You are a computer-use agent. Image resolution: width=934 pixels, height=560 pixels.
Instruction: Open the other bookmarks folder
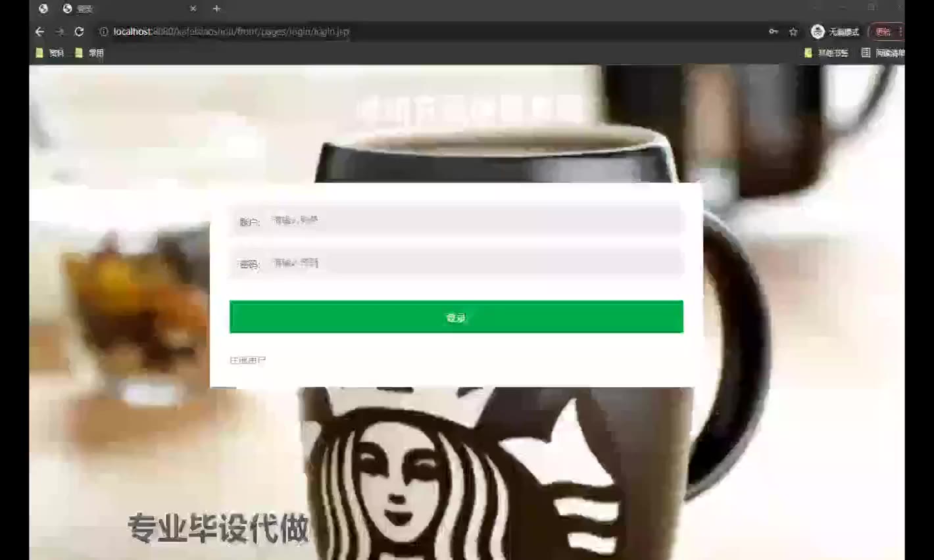click(x=826, y=53)
